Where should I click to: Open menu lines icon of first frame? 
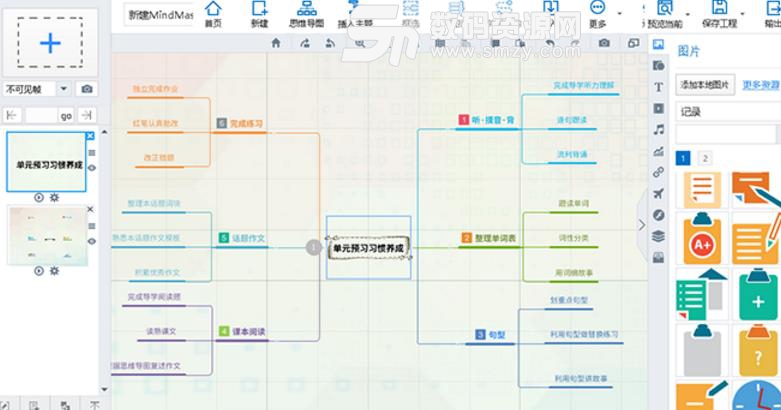tap(92, 153)
